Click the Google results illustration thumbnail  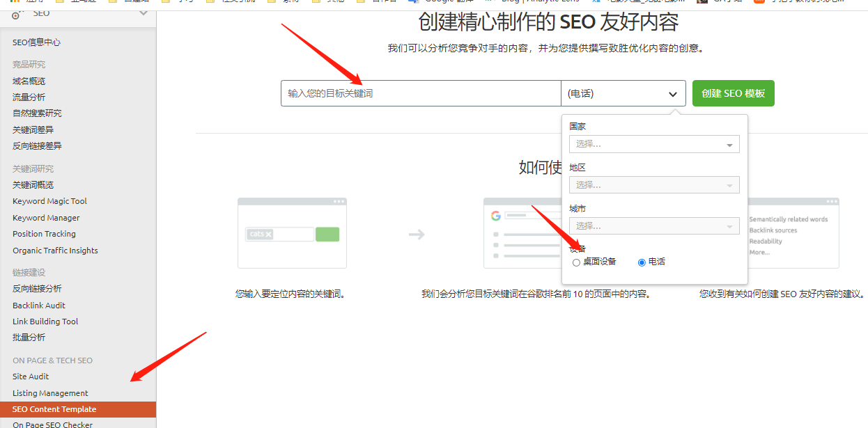[522, 233]
